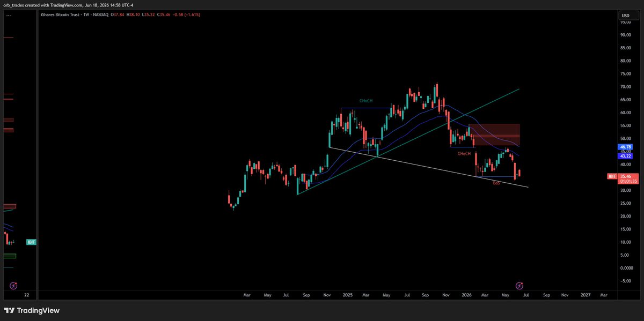Click the 25.00 price scale label
644x321 pixels.
pos(625,203)
